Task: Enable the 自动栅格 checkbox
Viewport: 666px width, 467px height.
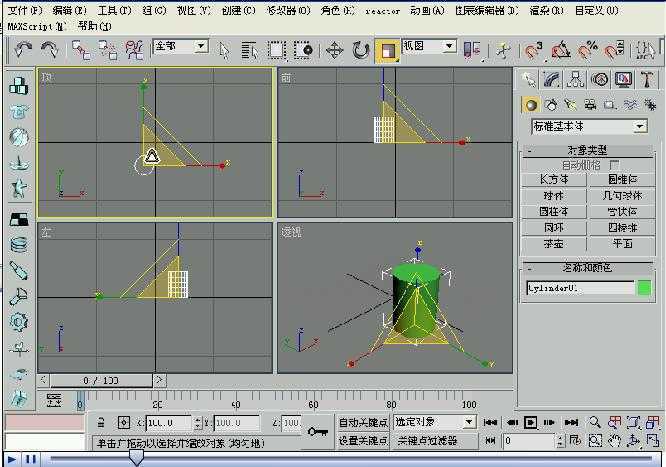Action: click(614, 165)
